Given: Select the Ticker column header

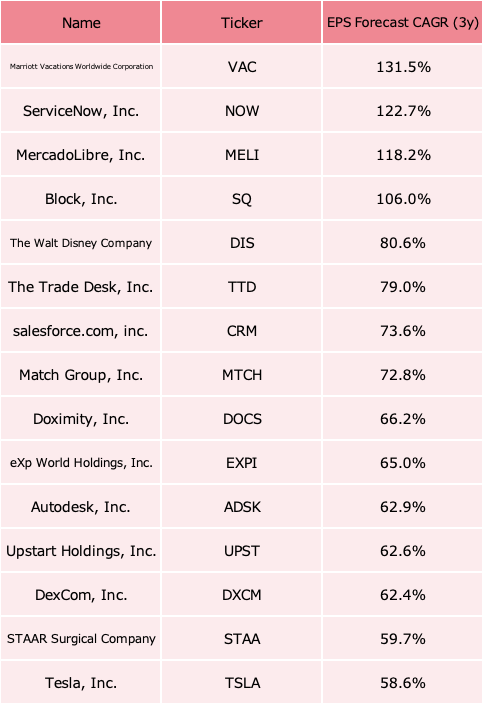Looking at the screenshot, I should [x=242, y=22].
